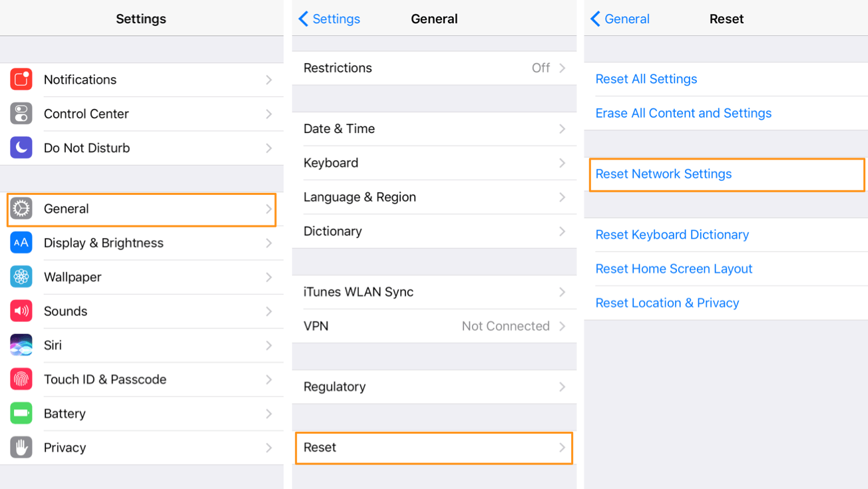
Task: Go back using the Settings back link
Action: [x=329, y=19]
